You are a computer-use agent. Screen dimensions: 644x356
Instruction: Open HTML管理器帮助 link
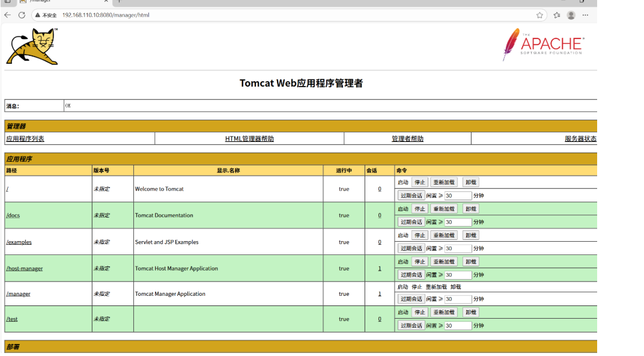click(249, 138)
